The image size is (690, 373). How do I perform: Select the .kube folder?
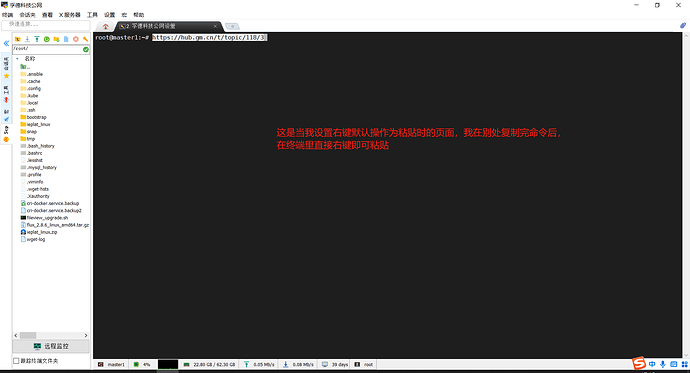(x=29, y=95)
